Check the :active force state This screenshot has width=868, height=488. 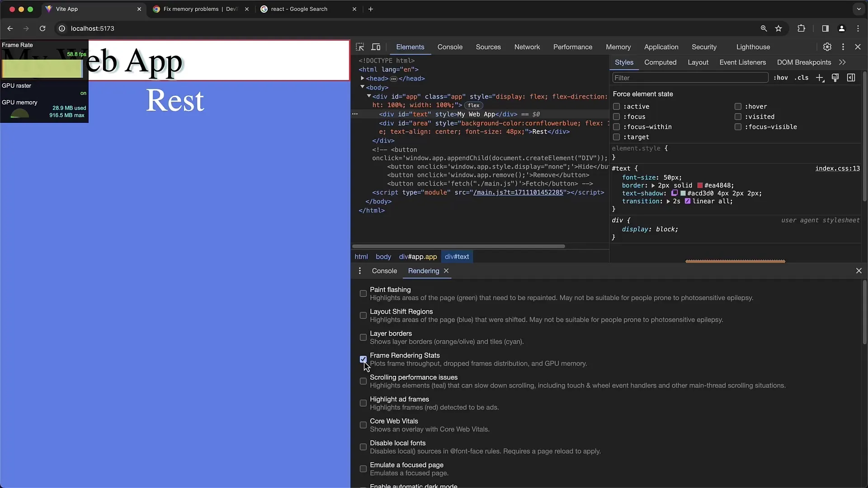pos(616,107)
